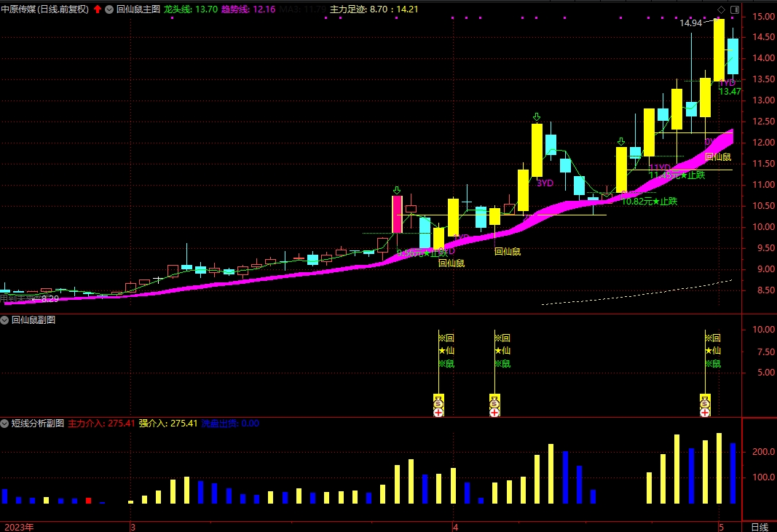Click the 10.00 label on main price axis
The width and height of the screenshot is (777, 532).
coord(764,227)
